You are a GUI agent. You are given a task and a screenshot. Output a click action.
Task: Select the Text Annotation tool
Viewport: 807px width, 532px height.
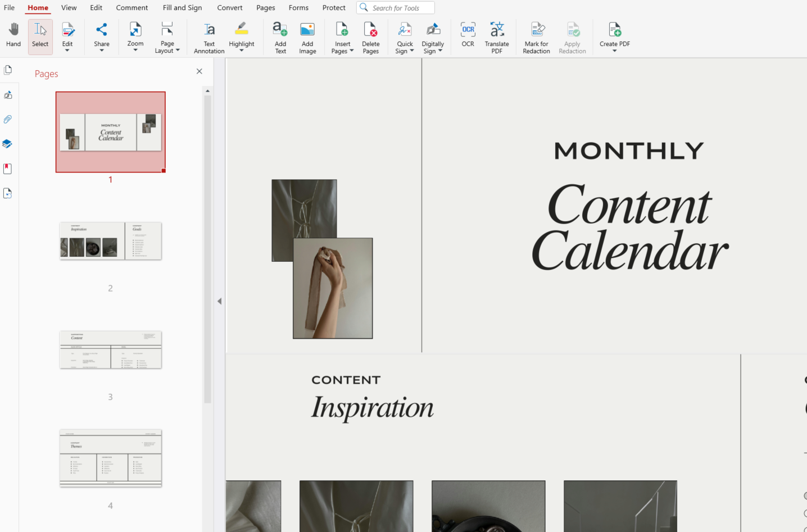[x=209, y=37]
